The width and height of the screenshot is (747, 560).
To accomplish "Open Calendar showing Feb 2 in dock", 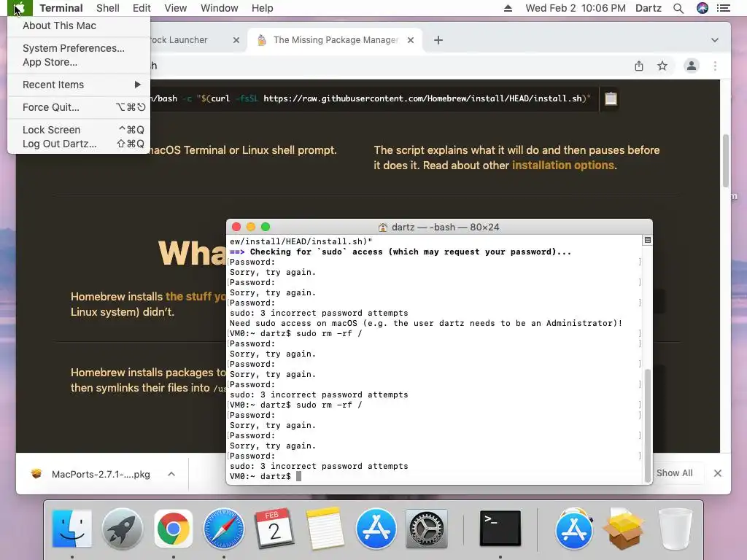I will click(x=274, y=528).
